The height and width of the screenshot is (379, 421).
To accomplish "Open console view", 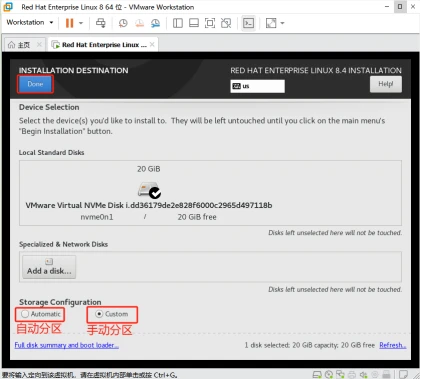I will (x=248, y=23).
